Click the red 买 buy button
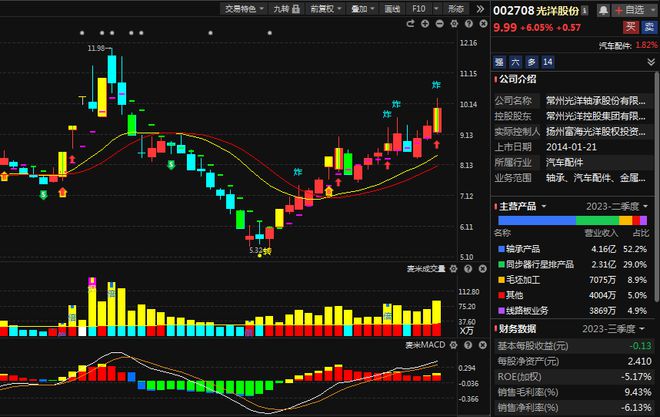The width and height of the screenshot is (660, 417). click(x=631, y=27)
